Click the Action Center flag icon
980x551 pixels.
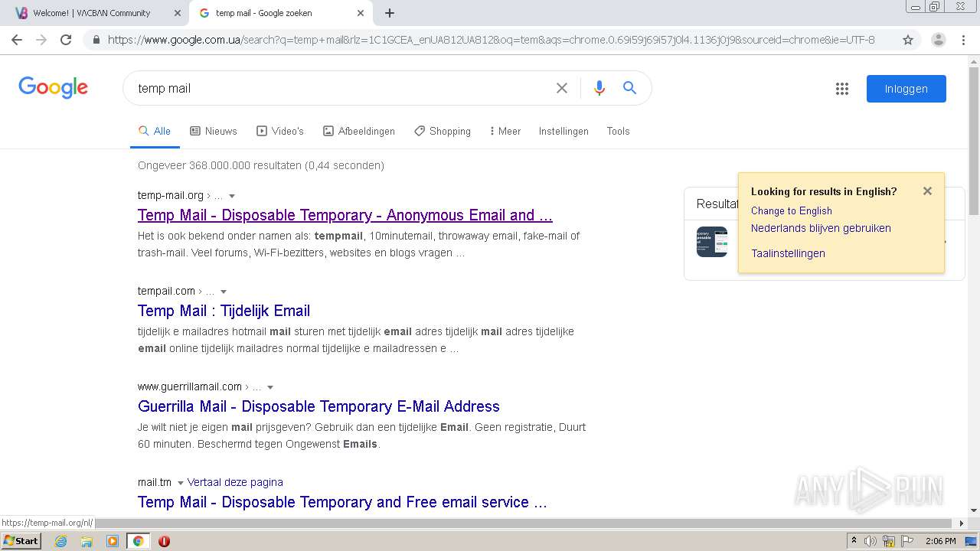[x=907, y=541]
